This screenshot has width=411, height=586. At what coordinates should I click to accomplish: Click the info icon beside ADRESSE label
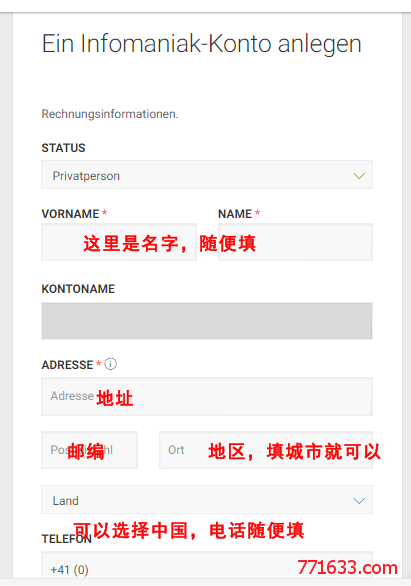click(110, 364)
